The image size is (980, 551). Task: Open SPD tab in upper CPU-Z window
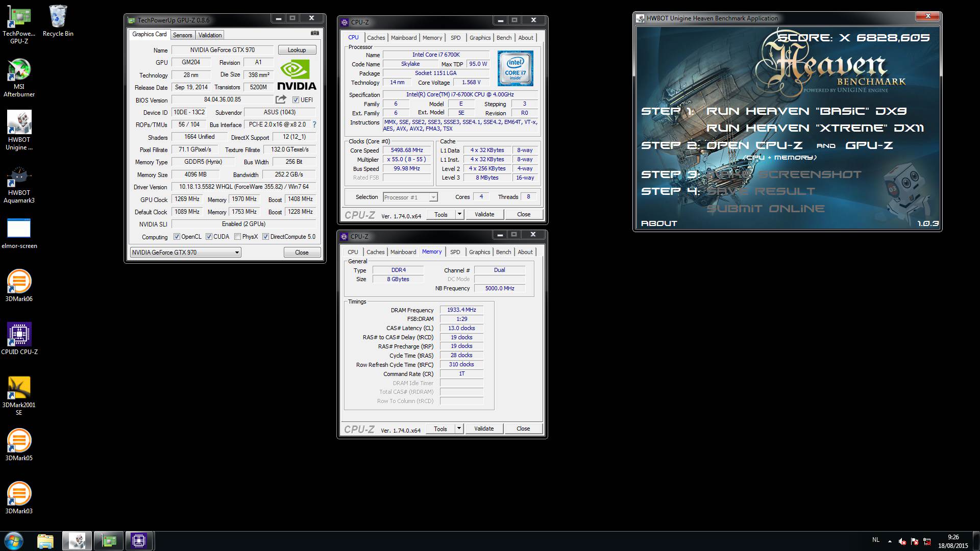coord(456,38)
